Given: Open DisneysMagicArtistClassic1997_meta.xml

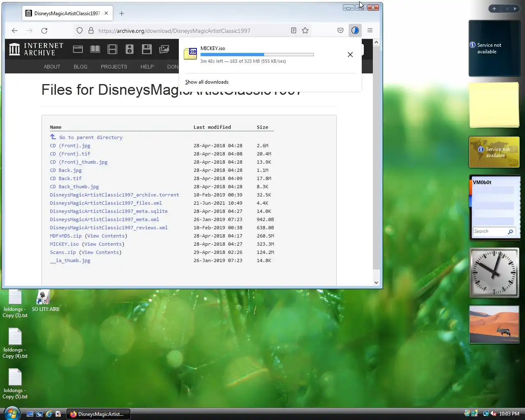Looking at the screenshot, I should click(105, 219).
